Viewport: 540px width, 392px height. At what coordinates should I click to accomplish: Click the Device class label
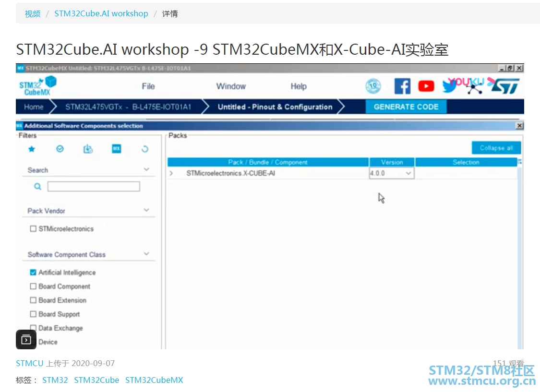(x=48, y=342)
